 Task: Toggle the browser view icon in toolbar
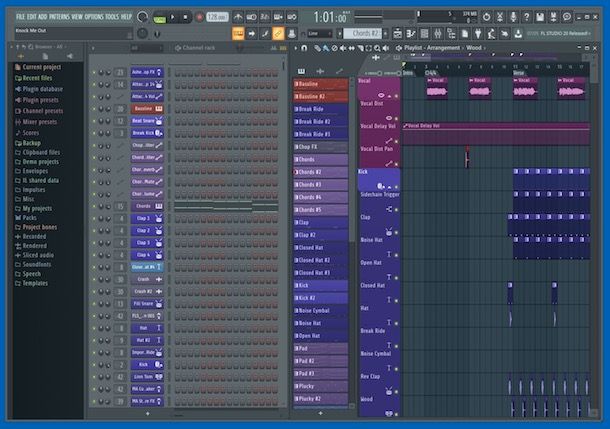click(451, 34)
